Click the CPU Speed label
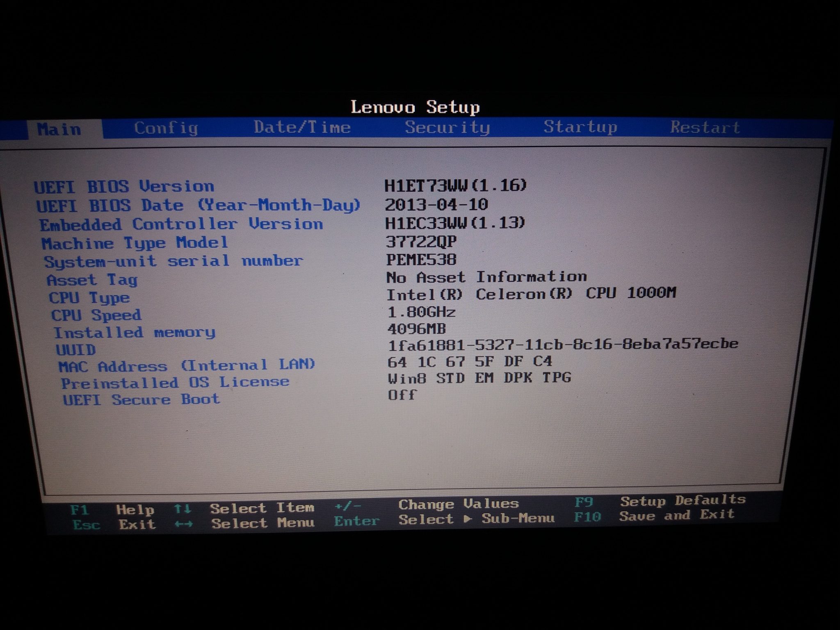The image size is (840, 630). coord(96,315)
